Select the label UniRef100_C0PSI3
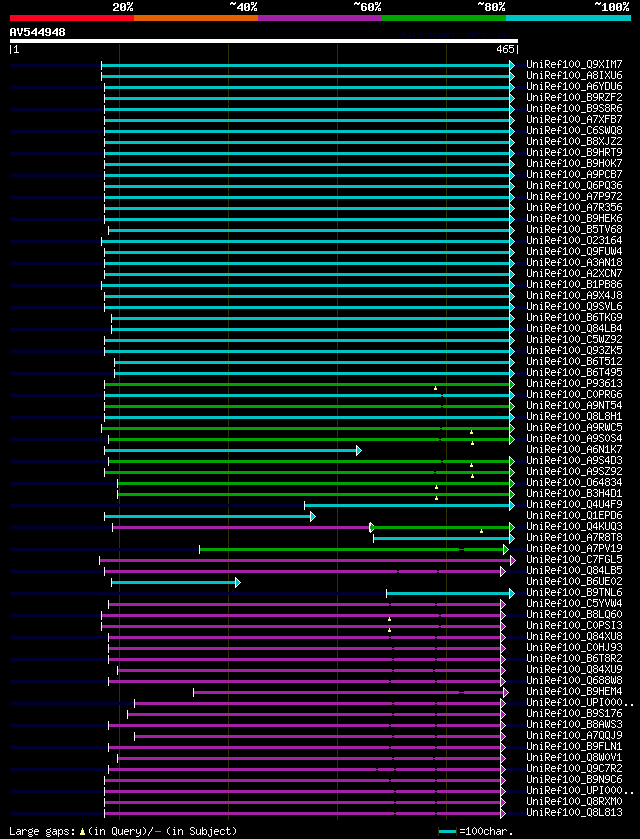This screenshot has height=839, width=640. click(574, 624)
